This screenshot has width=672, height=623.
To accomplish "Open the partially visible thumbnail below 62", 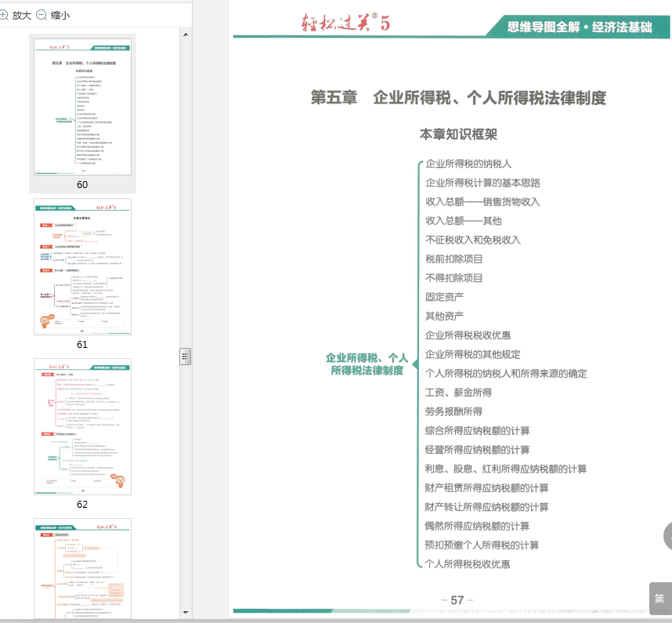I will 82,569.
